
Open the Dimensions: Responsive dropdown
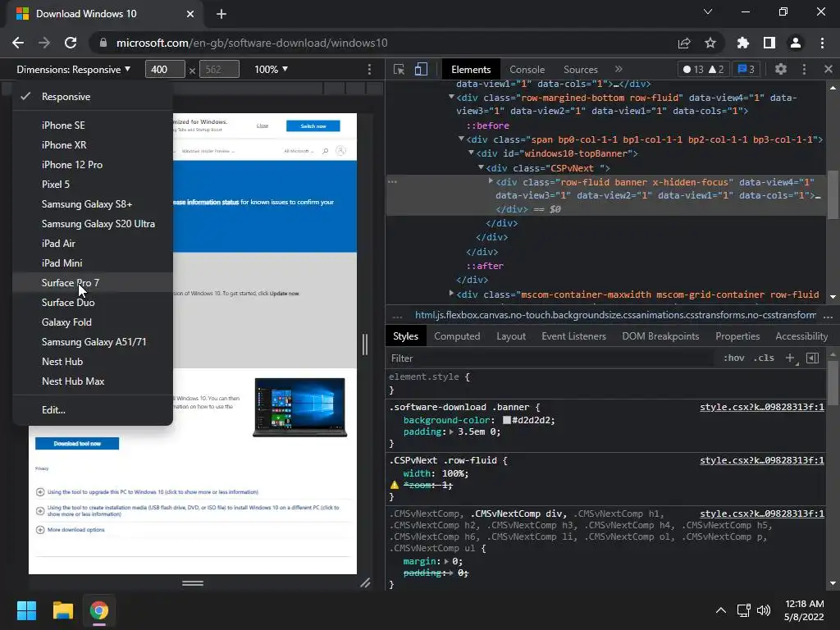coord(73,69)
